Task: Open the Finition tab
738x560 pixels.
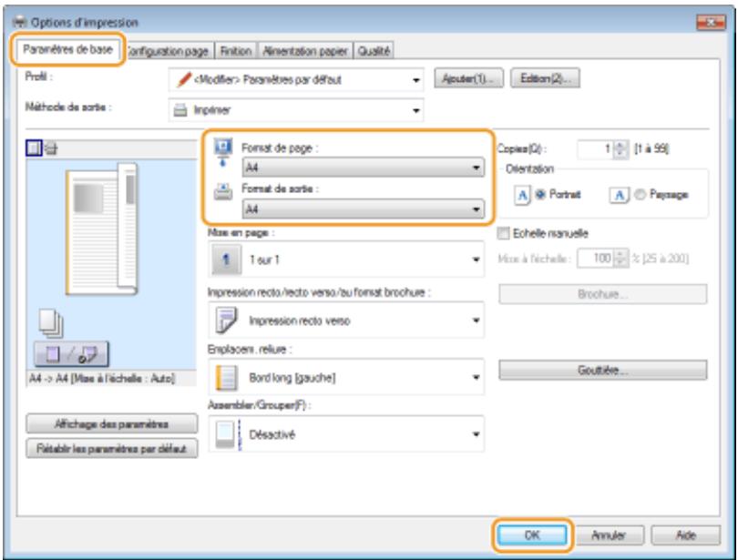Action: tap(236, 51)
